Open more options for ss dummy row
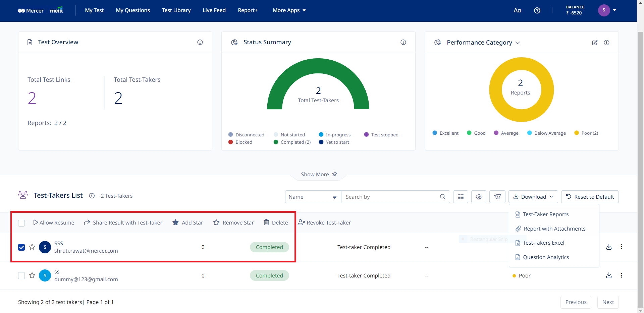This screenshot has height=313, width=644. point(622,275)
